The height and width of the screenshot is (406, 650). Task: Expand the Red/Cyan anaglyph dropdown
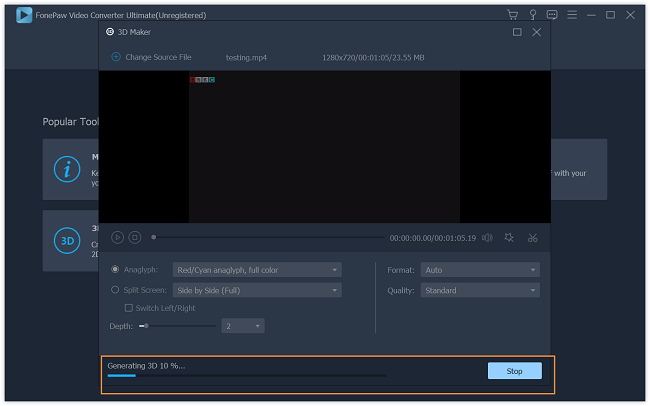click(x=257, y=270)
